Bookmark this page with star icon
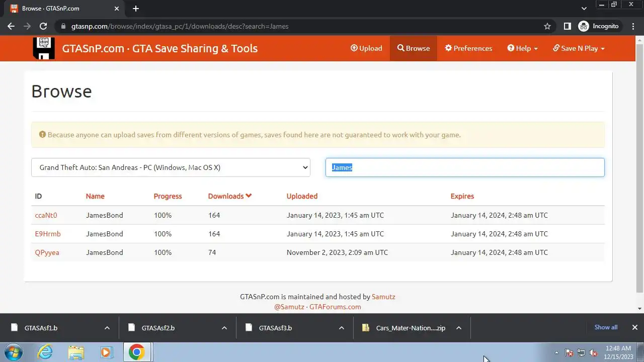 point(547,26)
